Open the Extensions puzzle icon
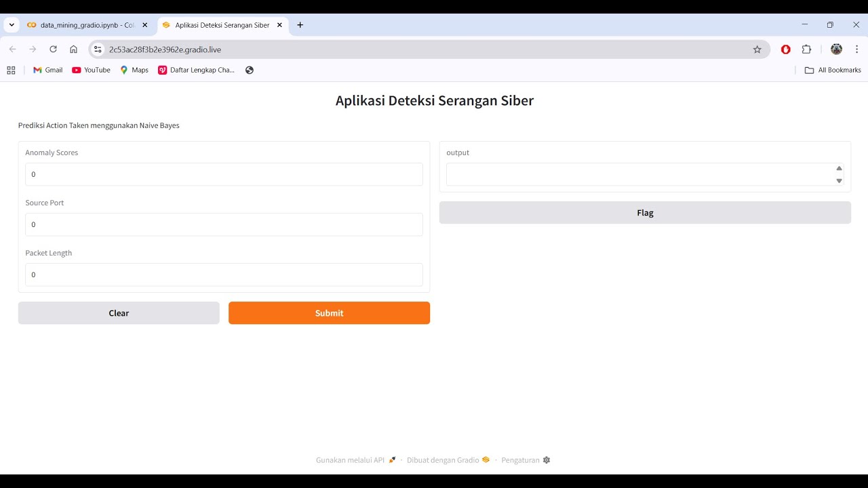 coord(806,49)
